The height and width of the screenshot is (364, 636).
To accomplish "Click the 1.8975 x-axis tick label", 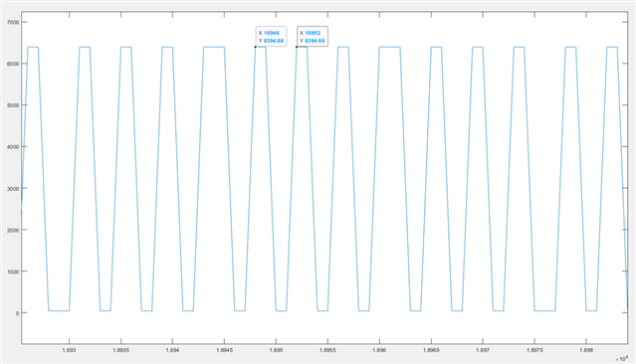I will [x=534, y=350].
